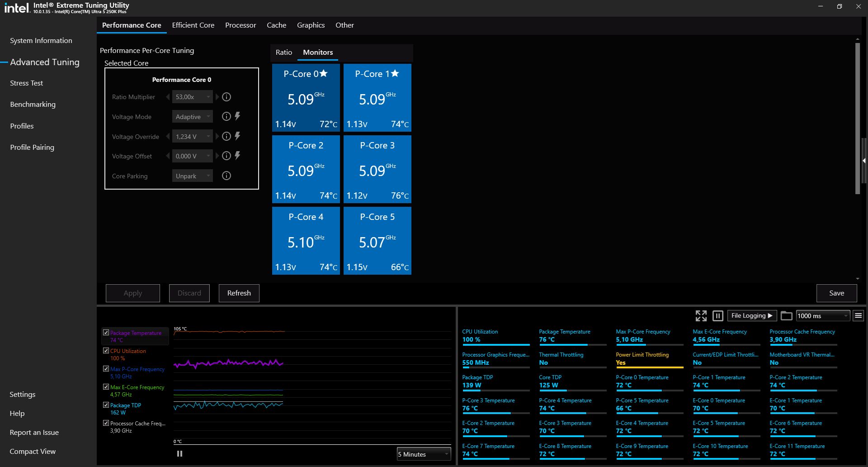868x467 pixels.
Task: Toggle the Package Temperature graph checkbox
Action: pyautogui.click(x=106, y=332)
